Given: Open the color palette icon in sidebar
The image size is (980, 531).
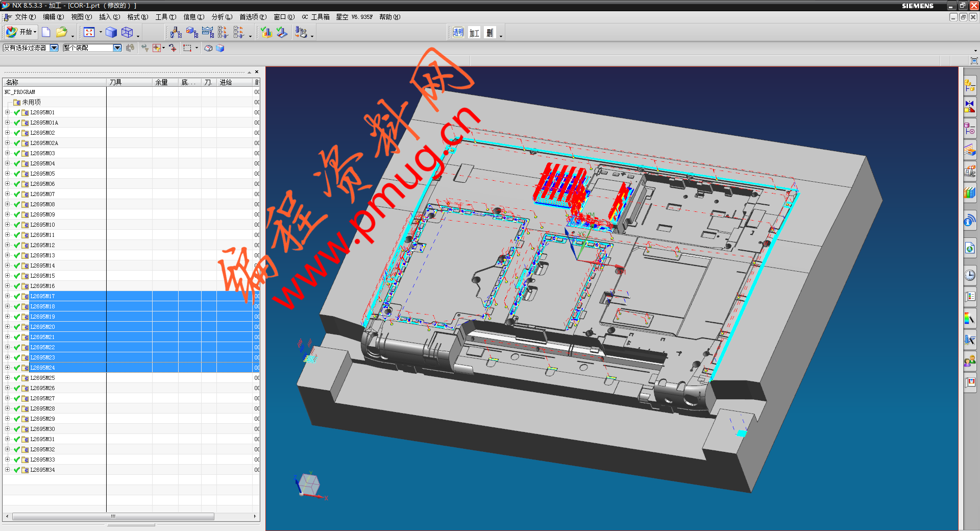Looking at the screenshot, I should [970, 319].
